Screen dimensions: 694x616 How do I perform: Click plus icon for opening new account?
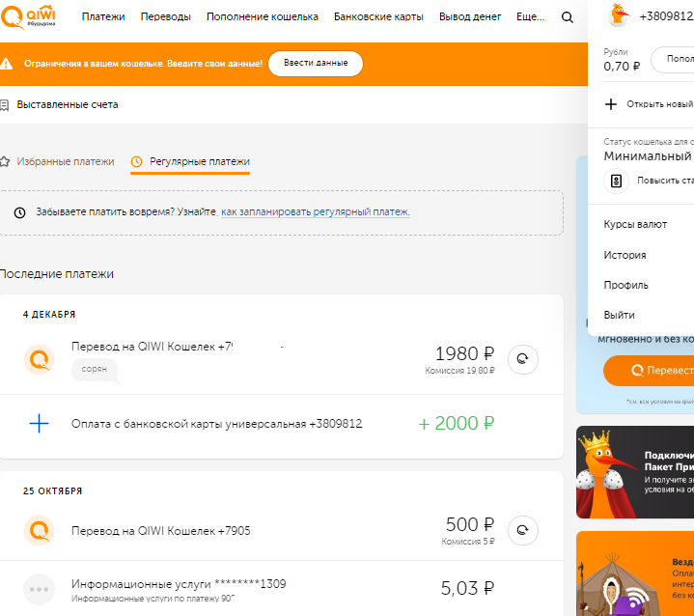click(x=611, y=104)
